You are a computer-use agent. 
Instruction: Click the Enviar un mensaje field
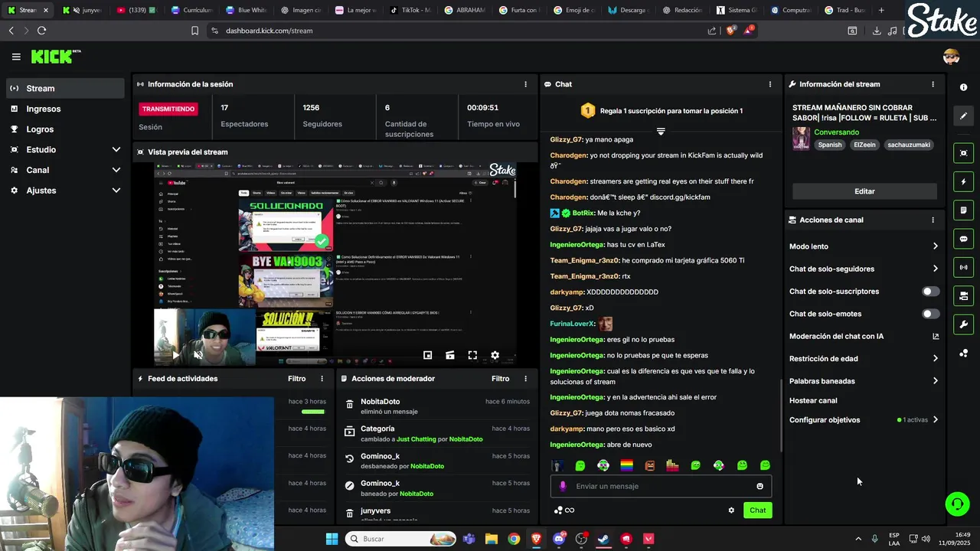pyautogui.click(x=661, y=486)
